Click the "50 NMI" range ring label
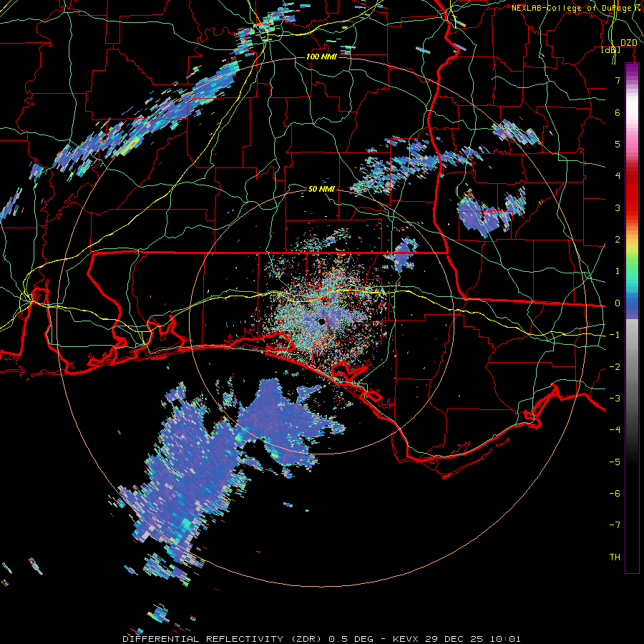The image size is (644, 644). coord(321,189)
